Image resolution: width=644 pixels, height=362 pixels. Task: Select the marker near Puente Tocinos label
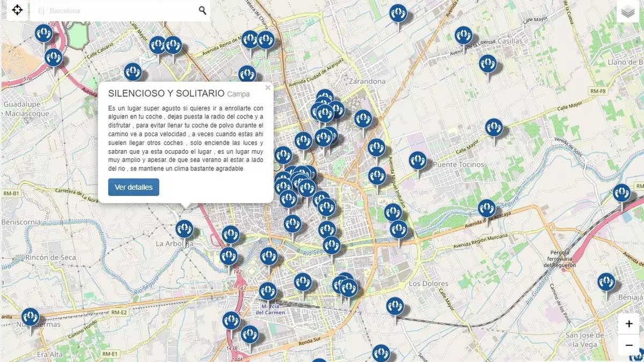point(418,161)
